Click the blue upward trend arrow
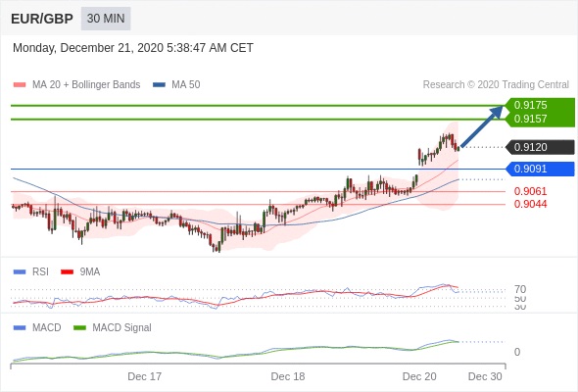Screen dimensions: 578x392 click(482, 126)
